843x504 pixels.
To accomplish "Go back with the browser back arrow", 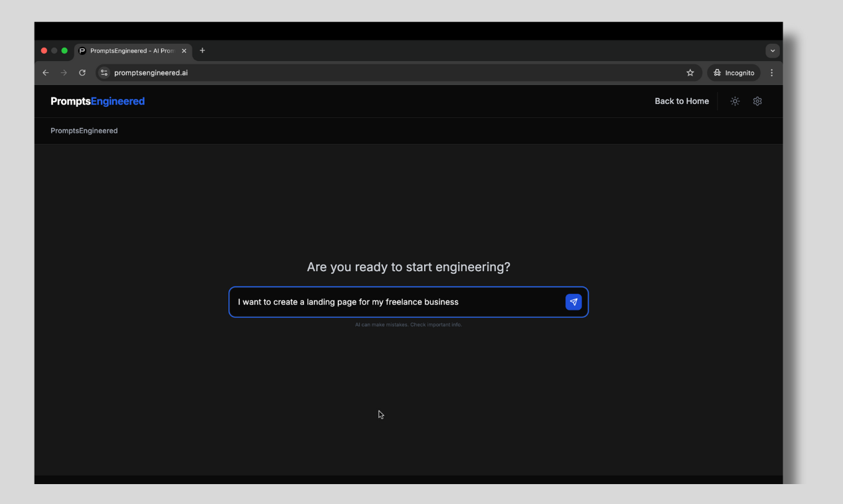I will pos(46,73).
